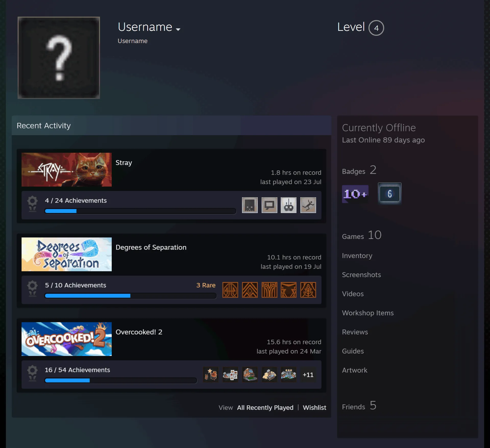Click the third Overcooked! 2 achievement icon

[250, 374]
